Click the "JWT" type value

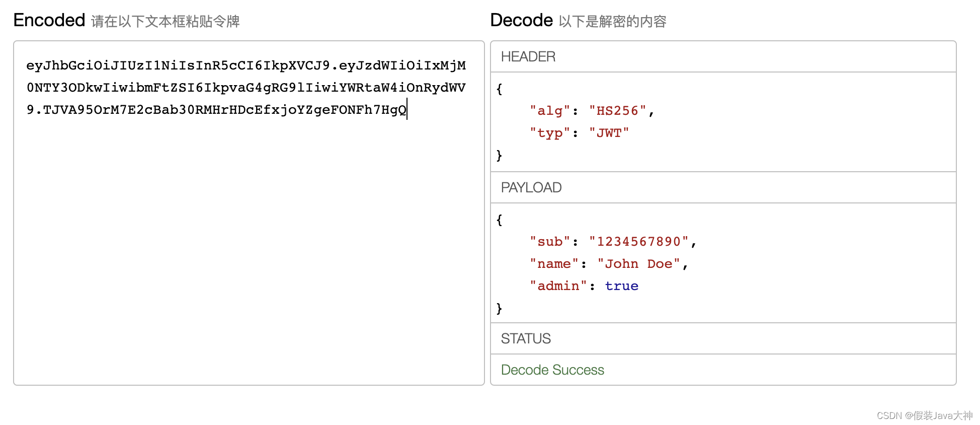(609, 133)
